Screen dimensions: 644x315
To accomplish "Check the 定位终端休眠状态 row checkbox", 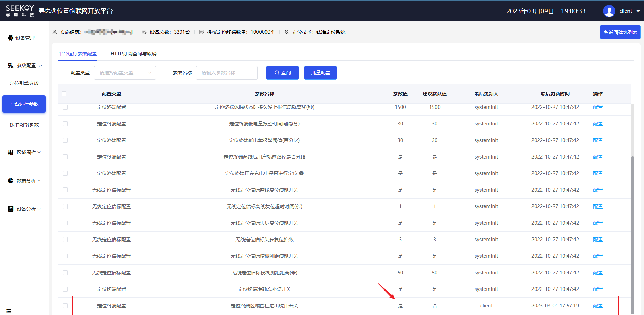I will 65,107.
